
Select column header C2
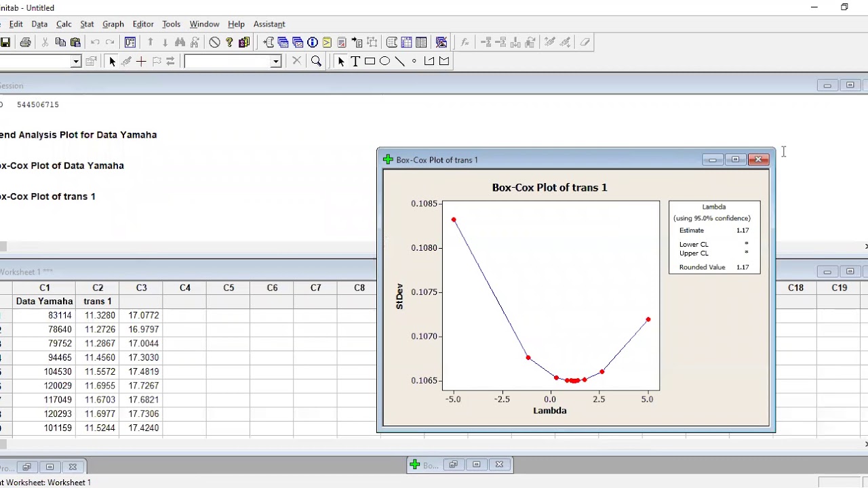coord(98,287)
